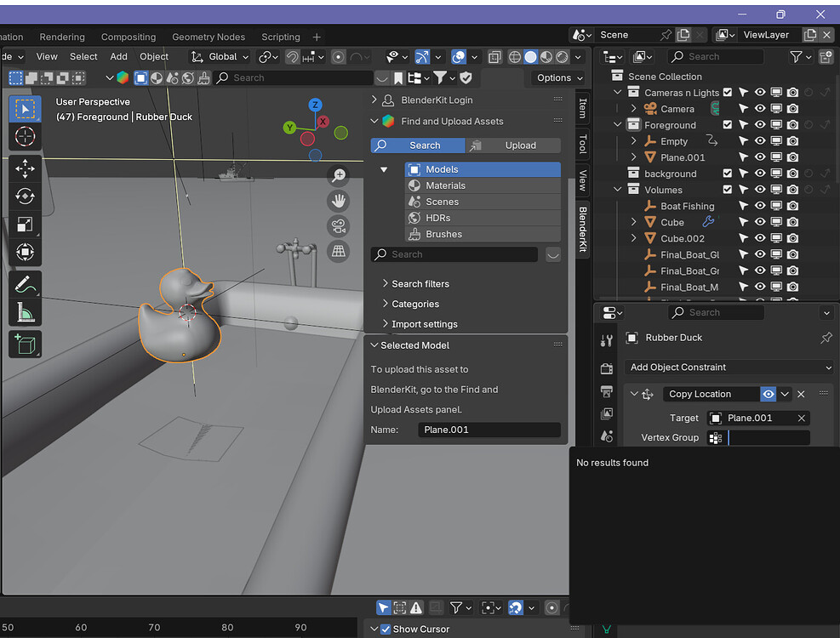Select the Select Box tool in toolbar

point(25,109)
